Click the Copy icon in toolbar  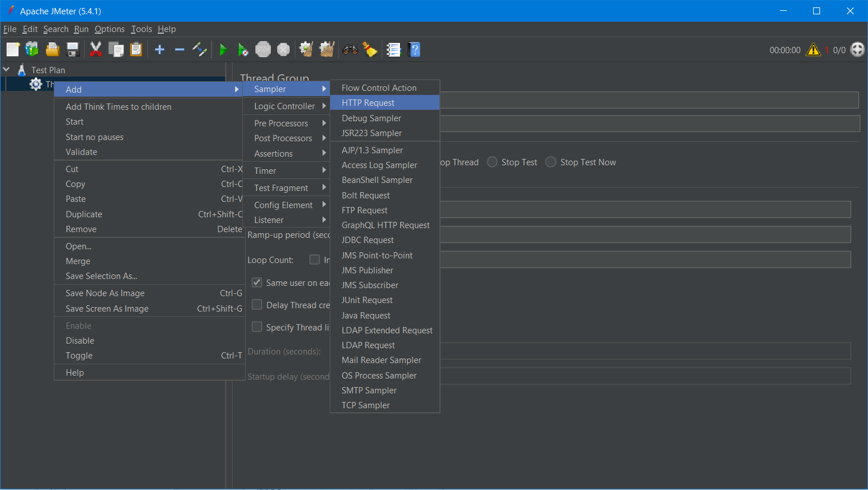point(116,50)
